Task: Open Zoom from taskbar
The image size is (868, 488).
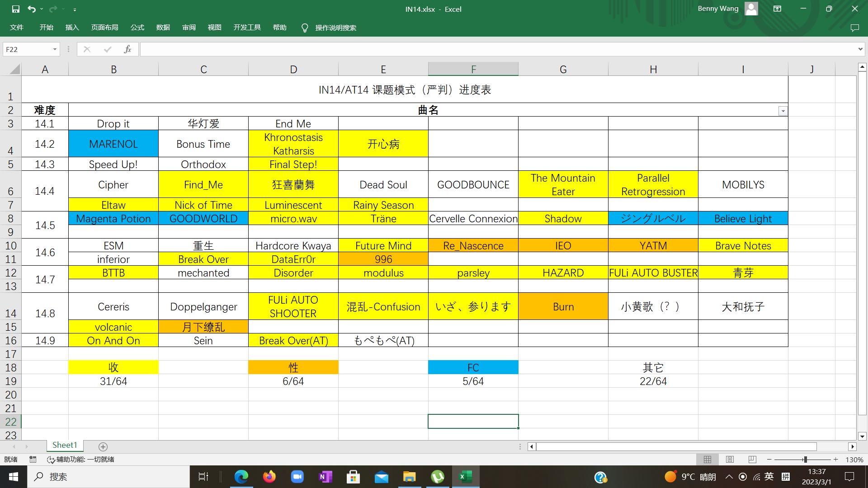Action: coord(297,477)
